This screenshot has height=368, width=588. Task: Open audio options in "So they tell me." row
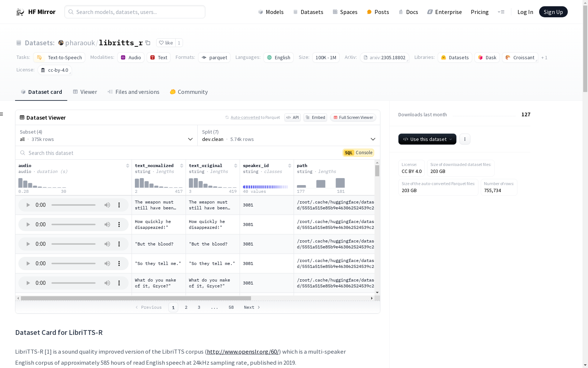(x=119, y=263)
